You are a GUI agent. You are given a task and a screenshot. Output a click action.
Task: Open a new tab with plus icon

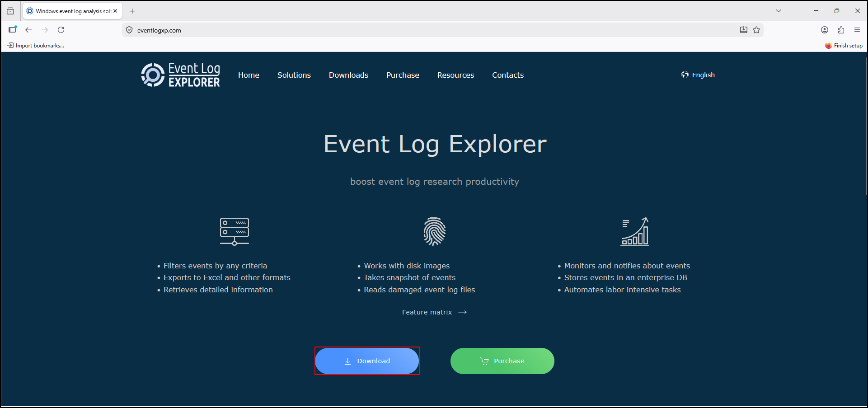(x=132, y=11)
